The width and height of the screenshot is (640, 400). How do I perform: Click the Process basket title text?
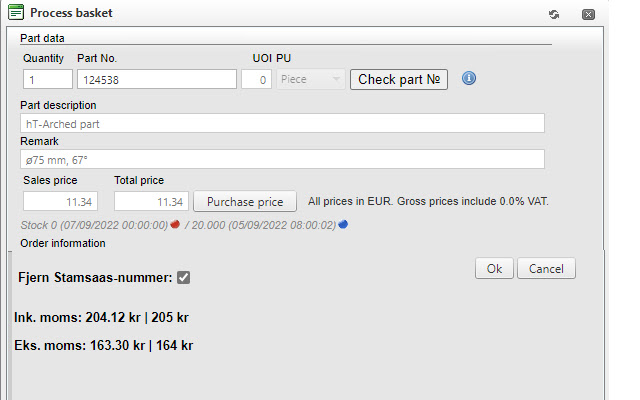pos(71,13)
